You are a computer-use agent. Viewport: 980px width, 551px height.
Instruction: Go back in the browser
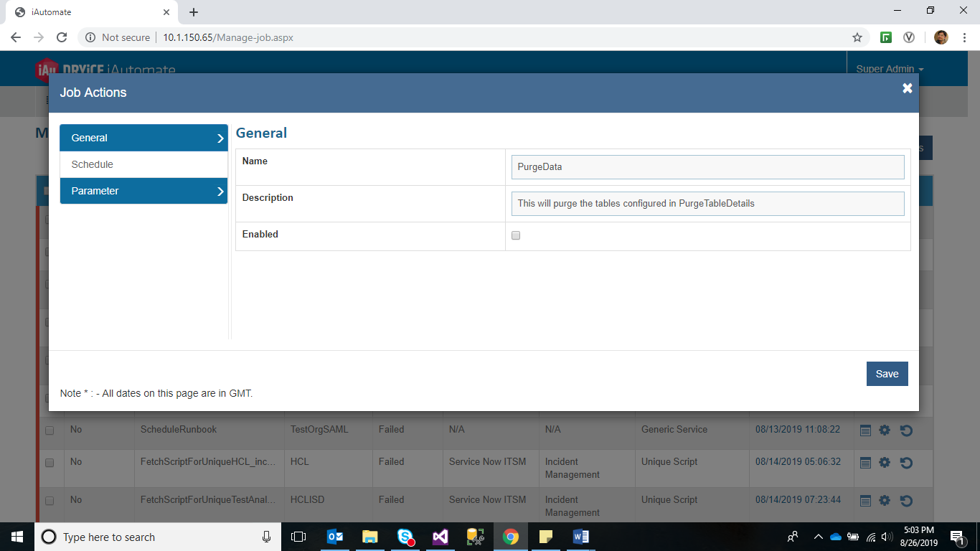(16, 37)
